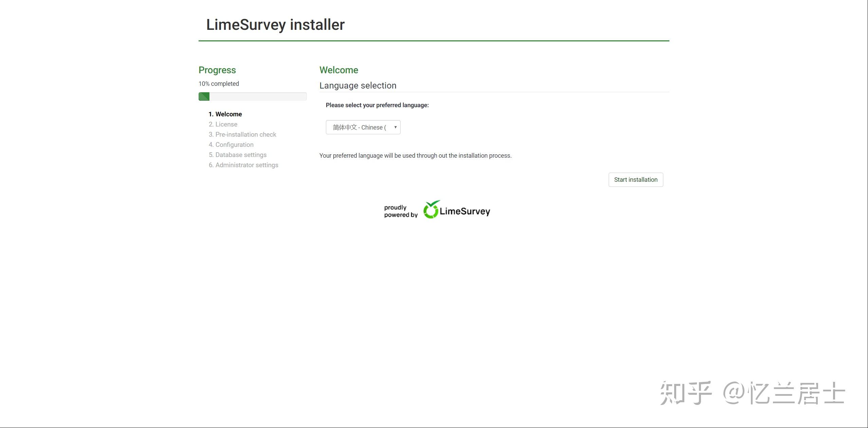The image size is (868, 428).
Task: Select the 2. License step
Action: [x=223, y=124]
